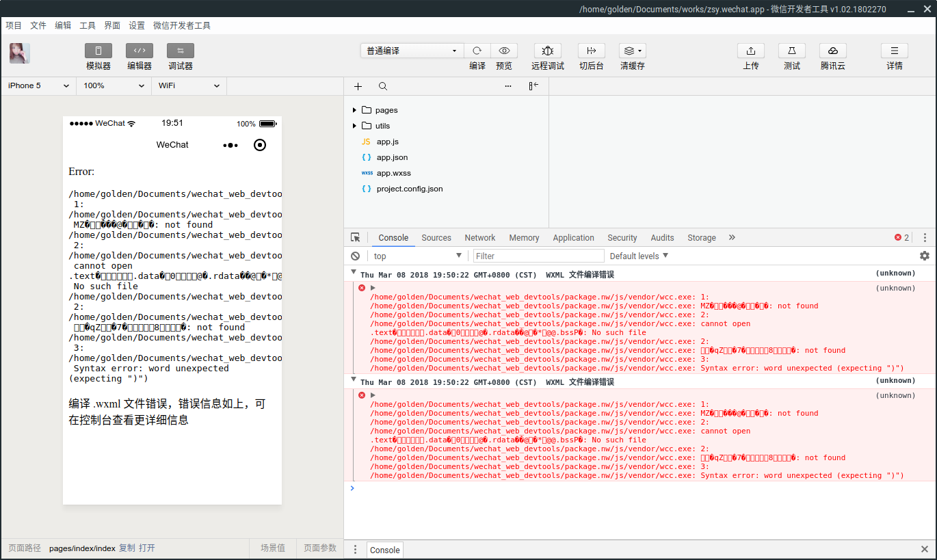Click the 编译 compile icon
The image size is (937, 560).
point(477,51)
